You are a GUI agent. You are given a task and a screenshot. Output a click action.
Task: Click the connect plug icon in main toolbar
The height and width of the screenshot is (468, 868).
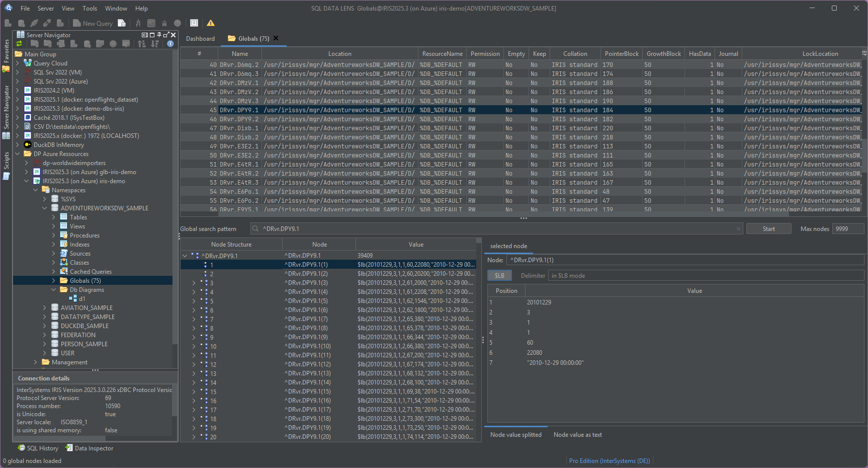pyautogui.click(x=34, y=23)
